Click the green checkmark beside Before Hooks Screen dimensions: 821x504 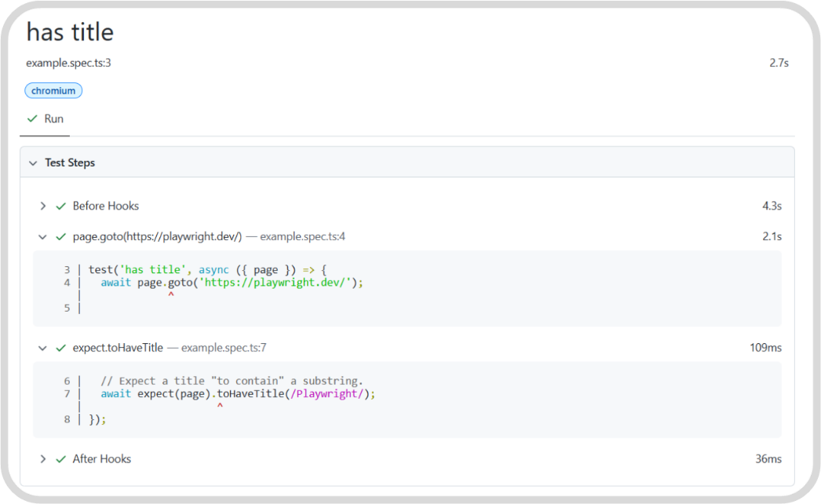point(60,206)
